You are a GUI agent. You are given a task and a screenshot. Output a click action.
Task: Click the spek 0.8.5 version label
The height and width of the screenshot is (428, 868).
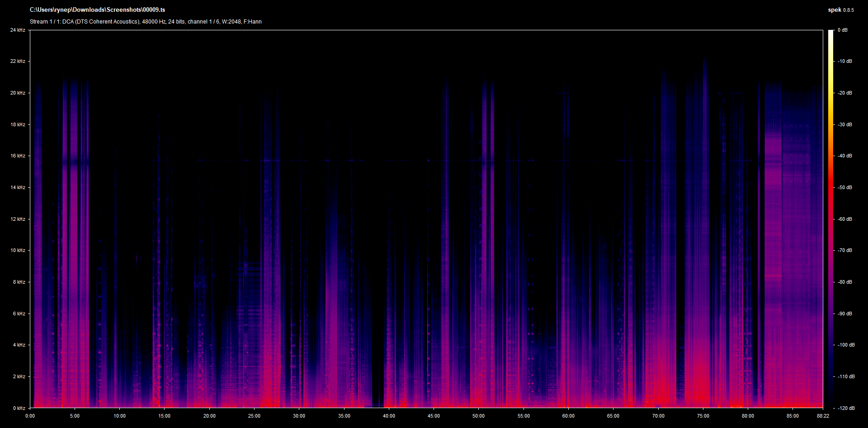coord(840,10)
